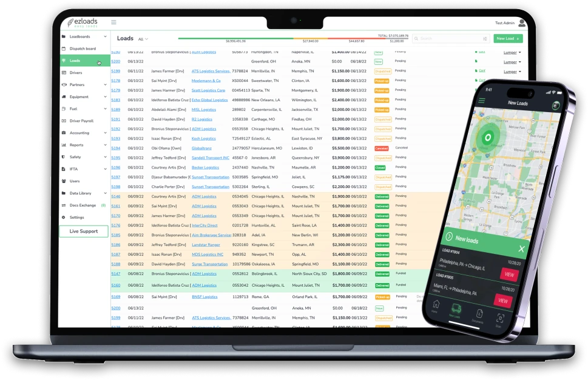
Task: Open the Test Admin user avatar
Action: pos(522,23)
